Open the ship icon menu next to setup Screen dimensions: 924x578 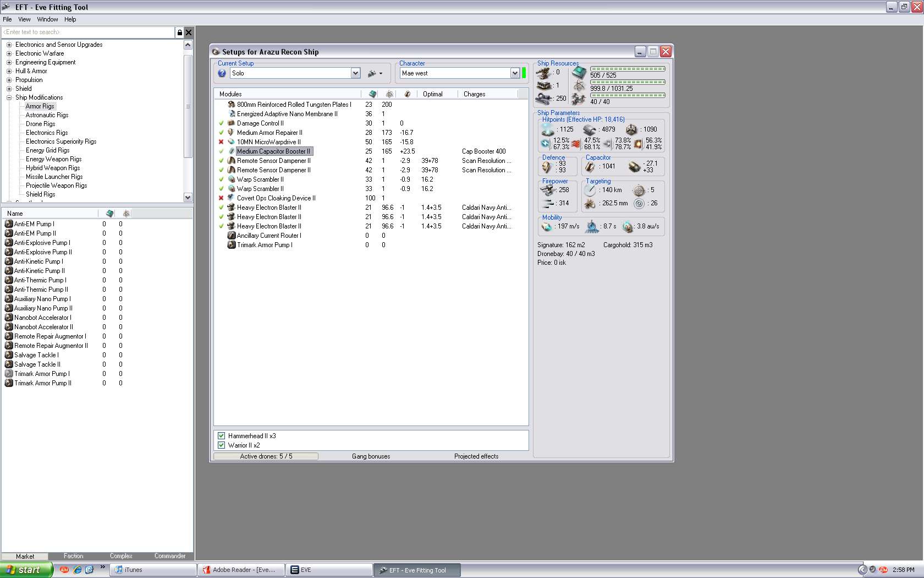[x=375, y=73]
